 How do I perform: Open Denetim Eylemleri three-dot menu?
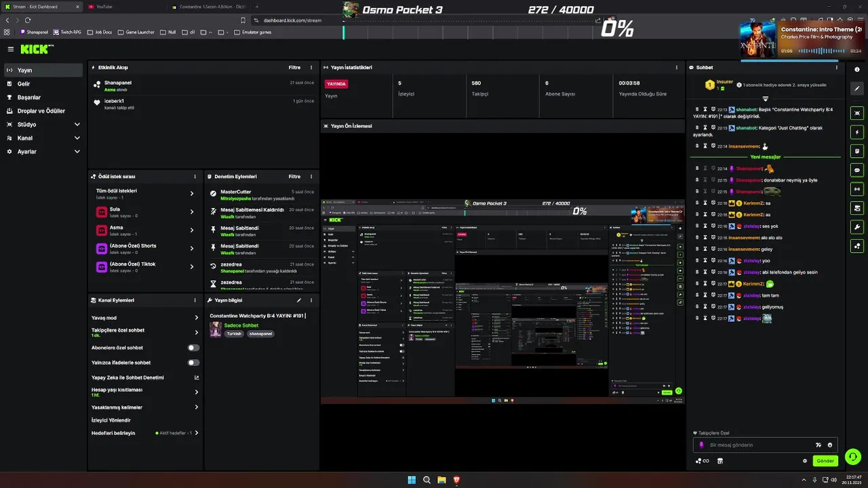click(311, 176)
